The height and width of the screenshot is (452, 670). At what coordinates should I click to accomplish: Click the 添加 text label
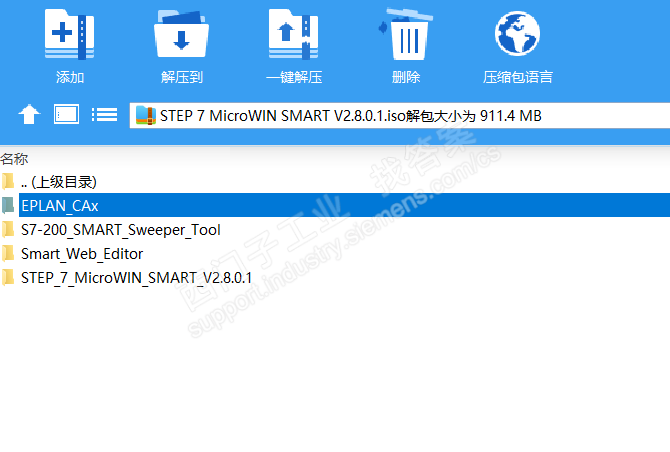[x=70, y=77]
